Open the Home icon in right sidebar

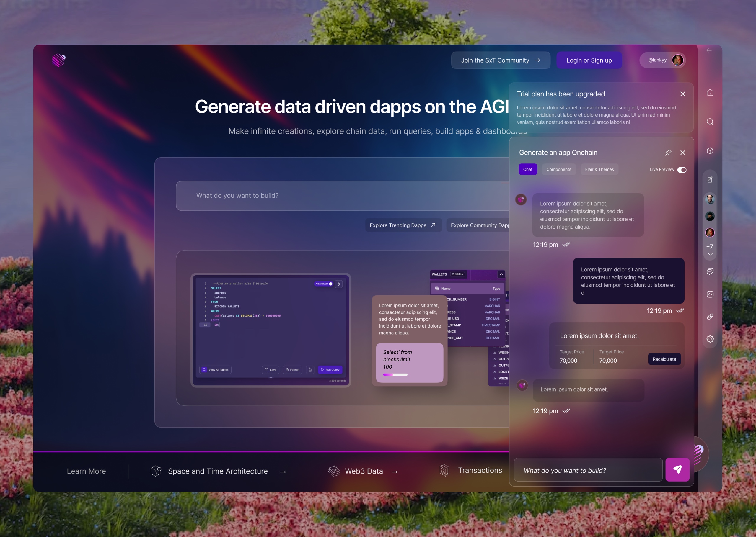coord(710,93)
